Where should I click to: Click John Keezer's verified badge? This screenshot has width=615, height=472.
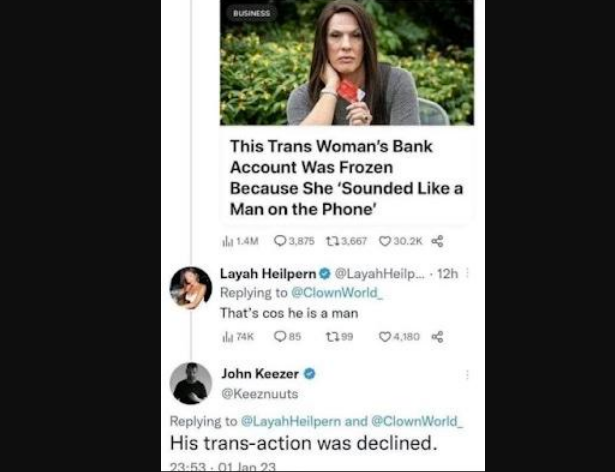tap(310, 374)
